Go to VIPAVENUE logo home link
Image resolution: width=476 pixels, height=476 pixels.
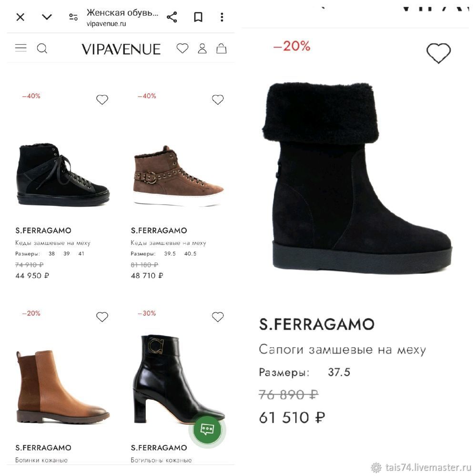121,49
